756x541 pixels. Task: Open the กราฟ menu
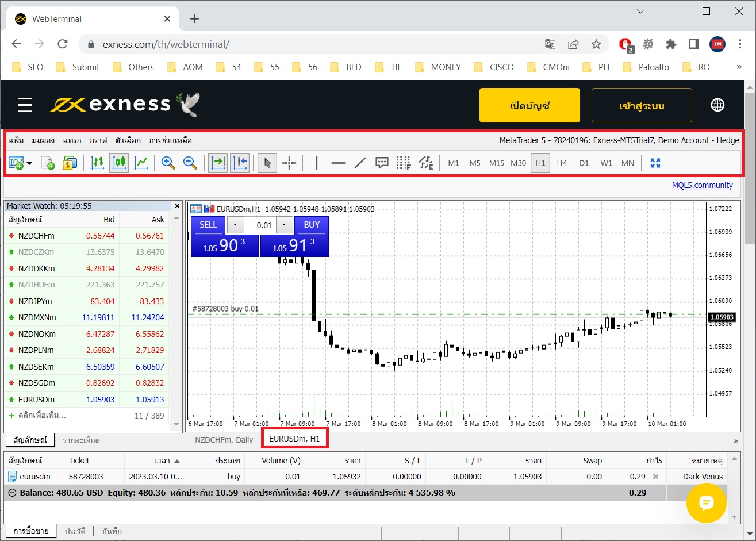tap(98, 140)
